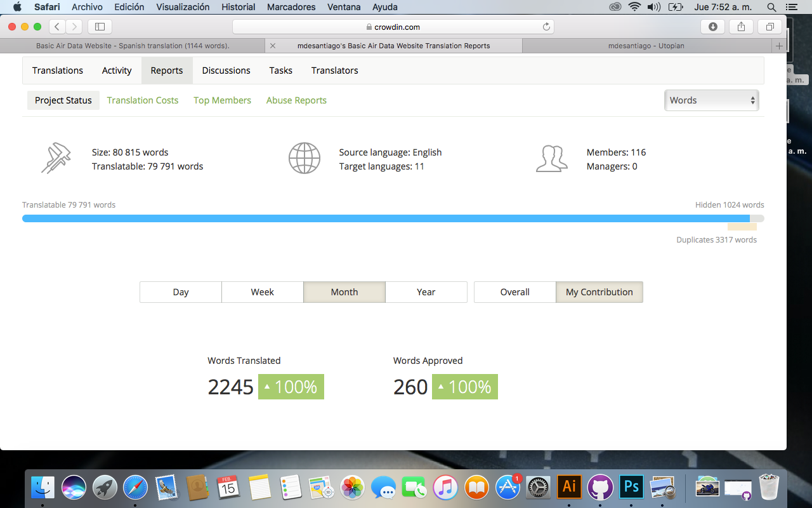Open GitHub Desktop in the dock
Screen dimensions: 812x508
pyautogui.click(x=600, y=487)
